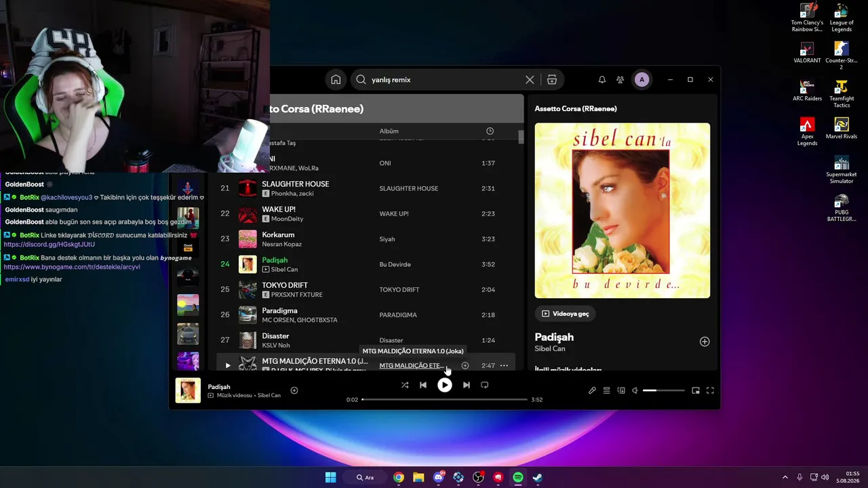Select the WAKE UP! track row
The width and height of the screenshot is (868, 488).
pyautogui.click(x=366, y=213)
